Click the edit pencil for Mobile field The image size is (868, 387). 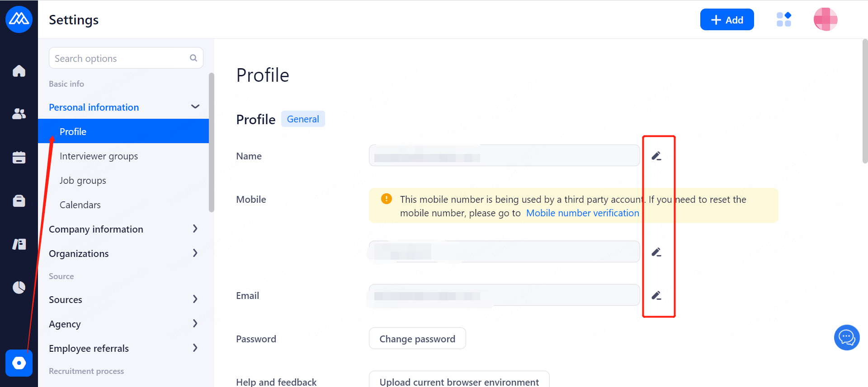(x=656, y=252)
